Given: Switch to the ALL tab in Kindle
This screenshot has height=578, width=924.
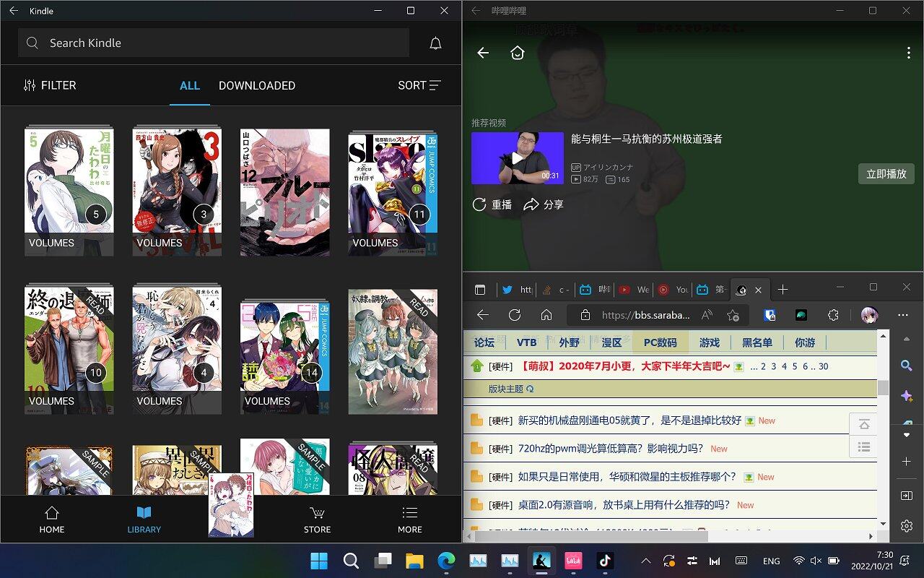Looking at the screenshot, I should [190, 85].
